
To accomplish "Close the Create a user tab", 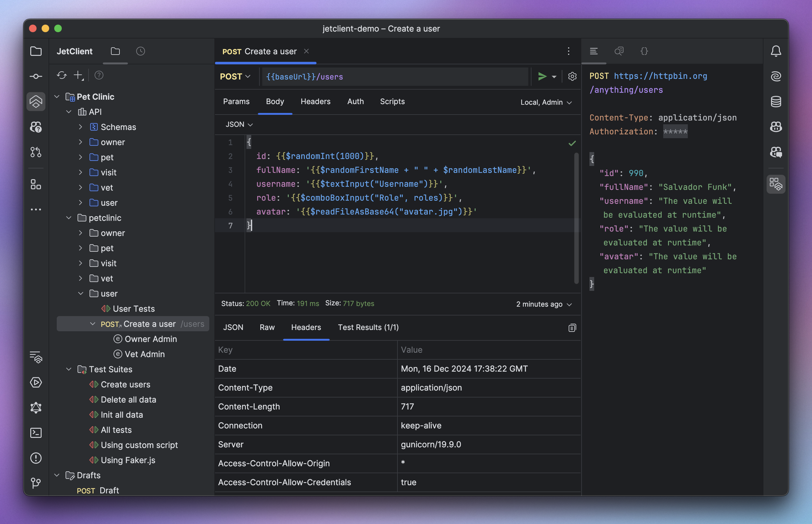I will point(306,51).
